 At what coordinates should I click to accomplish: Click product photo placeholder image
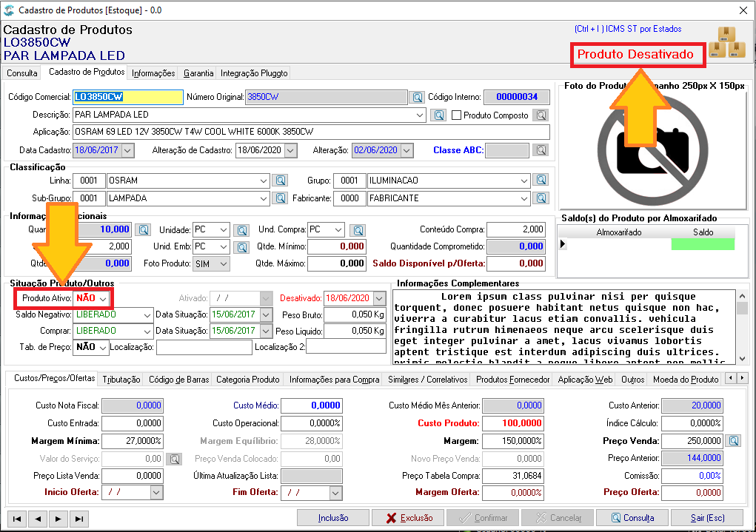652,151
